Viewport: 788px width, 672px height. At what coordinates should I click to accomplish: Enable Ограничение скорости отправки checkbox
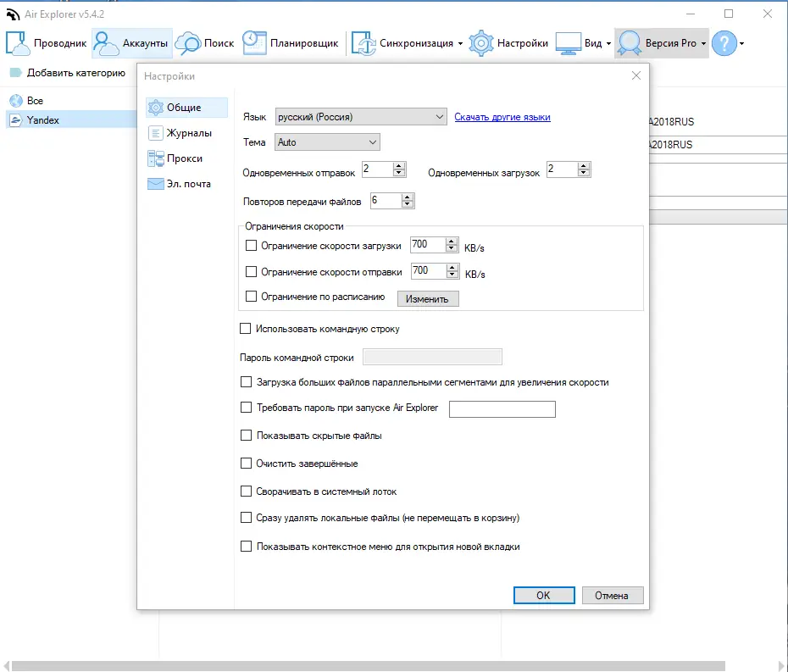251,272
